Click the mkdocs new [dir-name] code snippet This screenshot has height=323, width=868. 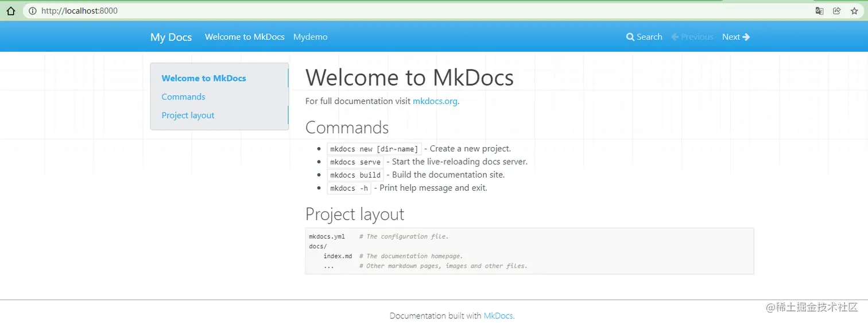pyautogui.click(x=374, y=149)
